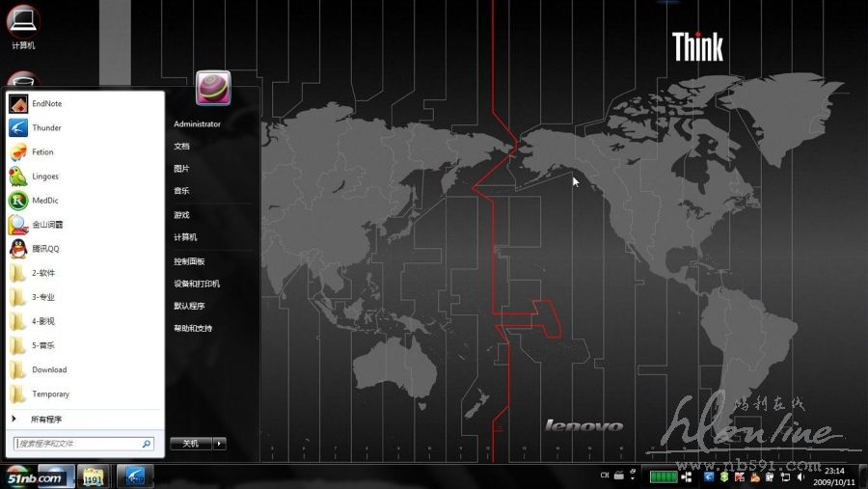Viewport: 868px width, 489px height.
Task: Click the network connections tray icon
Action: tap(687, 476)
